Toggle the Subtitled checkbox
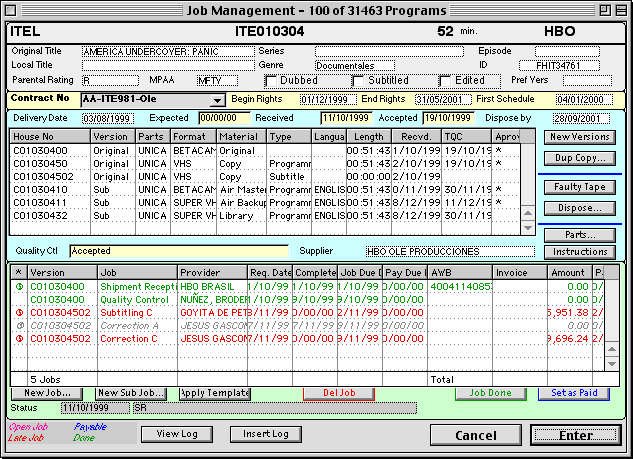This screenshot has width=633, height=459. pyautogui.click(x=358, y=81)
